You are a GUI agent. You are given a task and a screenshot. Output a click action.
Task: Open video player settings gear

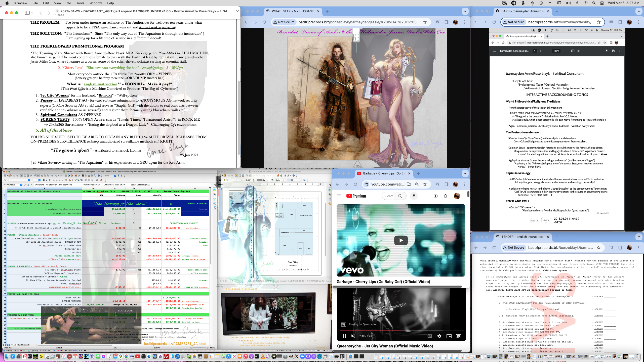[439, 336]
